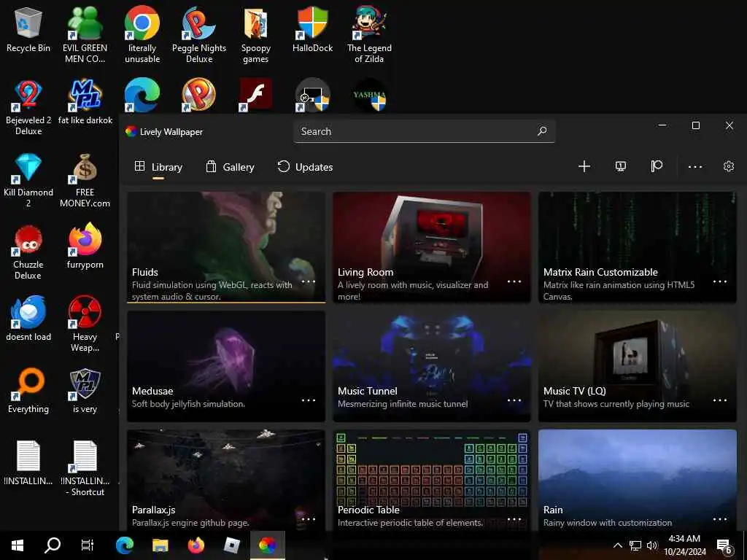Select the Fluids wallpaper thumbnail
This screenshot has height=560, width=747.
click(226, 247)
